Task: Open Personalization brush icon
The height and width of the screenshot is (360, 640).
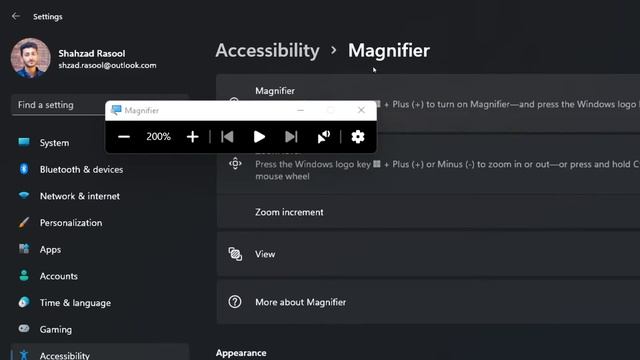Action: pos(24,222)
